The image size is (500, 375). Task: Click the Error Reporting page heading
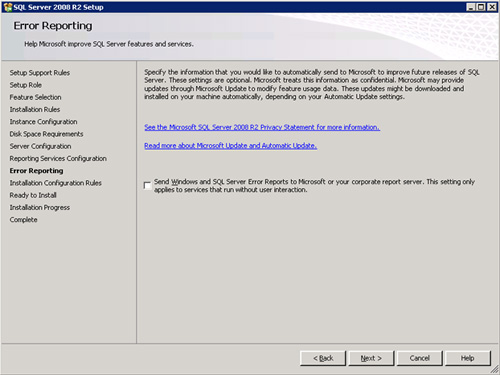pyautogui.click(x=53, y=26)
